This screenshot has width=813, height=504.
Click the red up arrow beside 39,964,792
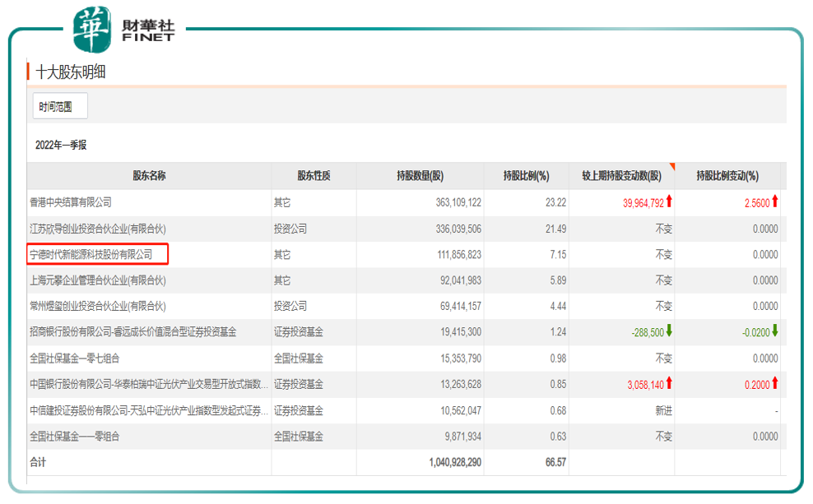click(x=669, y=201)
